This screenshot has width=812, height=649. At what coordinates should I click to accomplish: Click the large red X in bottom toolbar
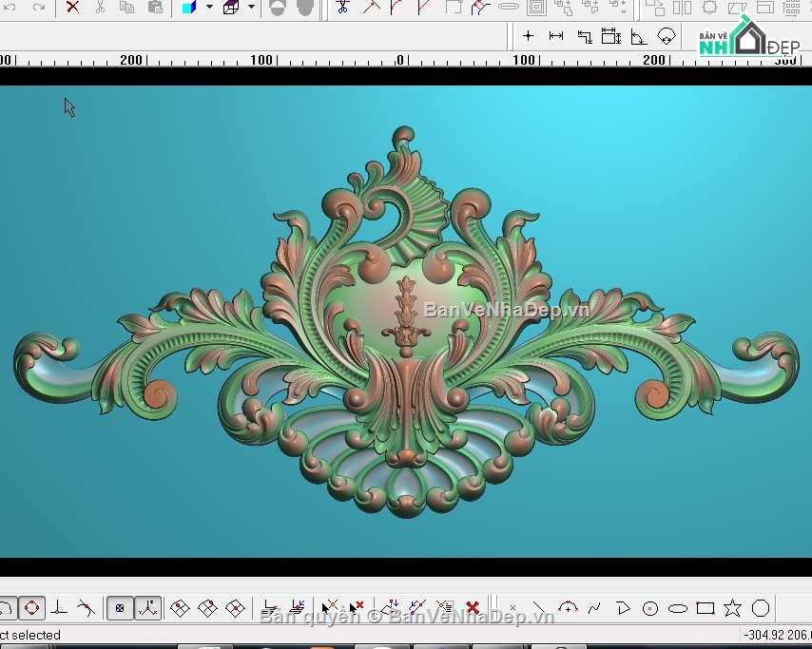coord(473,608)
